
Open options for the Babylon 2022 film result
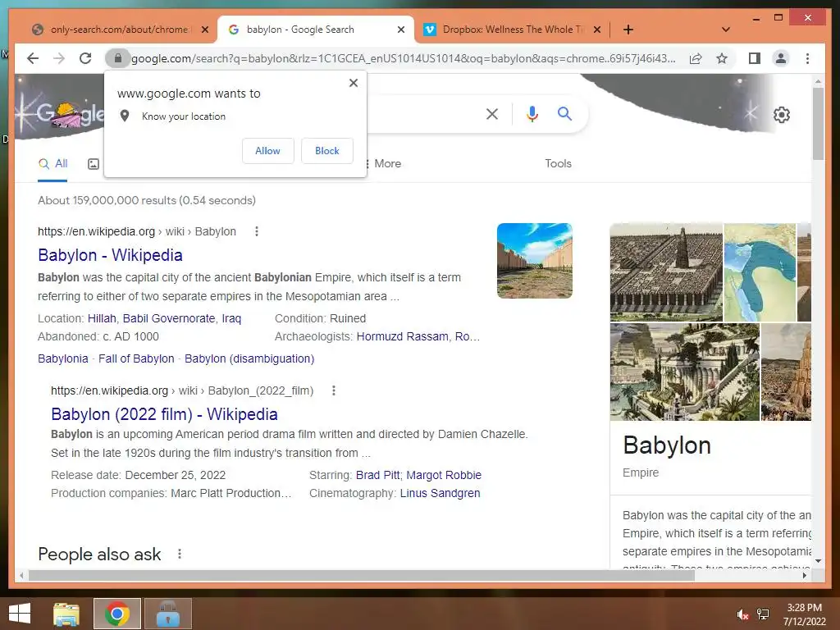[x=334, y=390]
